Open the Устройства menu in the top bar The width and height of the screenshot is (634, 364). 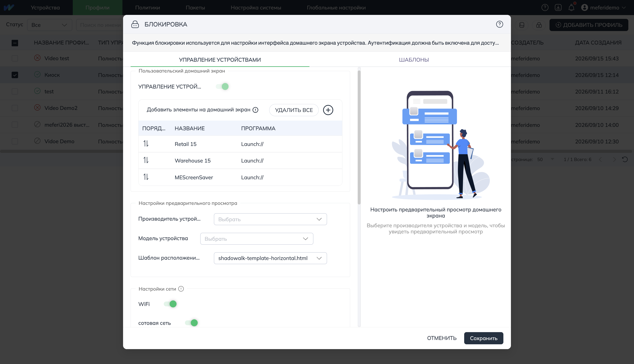(x=45, y=8)
